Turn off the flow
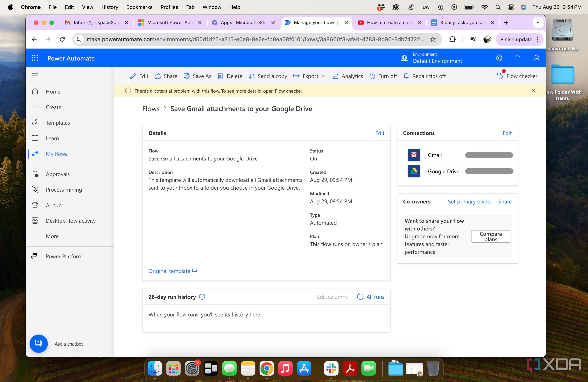This screenshot has width=588, height=382. (x=383, y=76)
